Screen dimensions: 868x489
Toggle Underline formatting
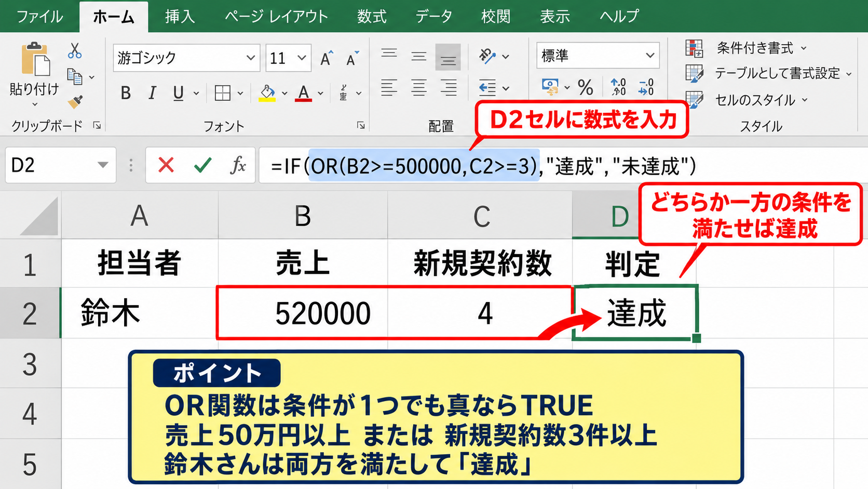[179, 93]
